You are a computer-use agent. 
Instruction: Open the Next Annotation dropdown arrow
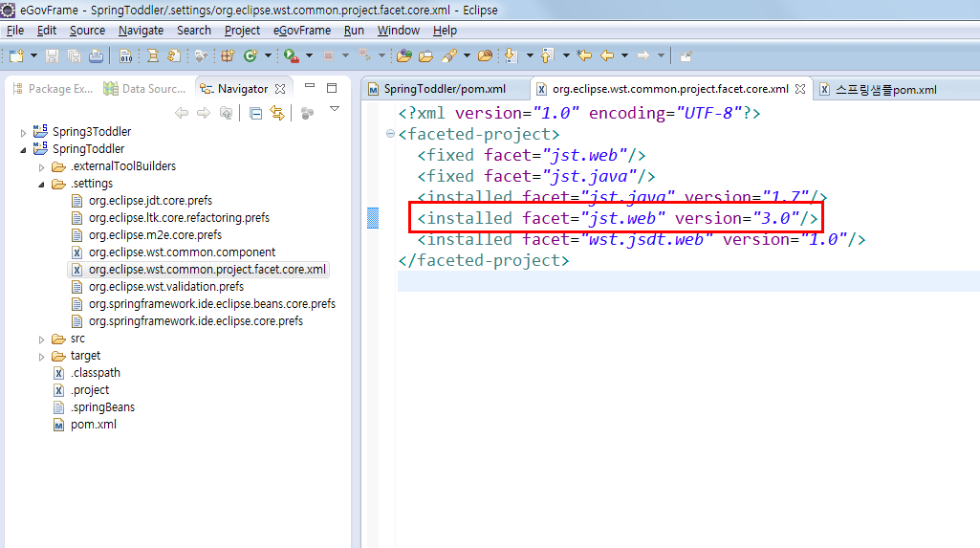click(530, 55)
